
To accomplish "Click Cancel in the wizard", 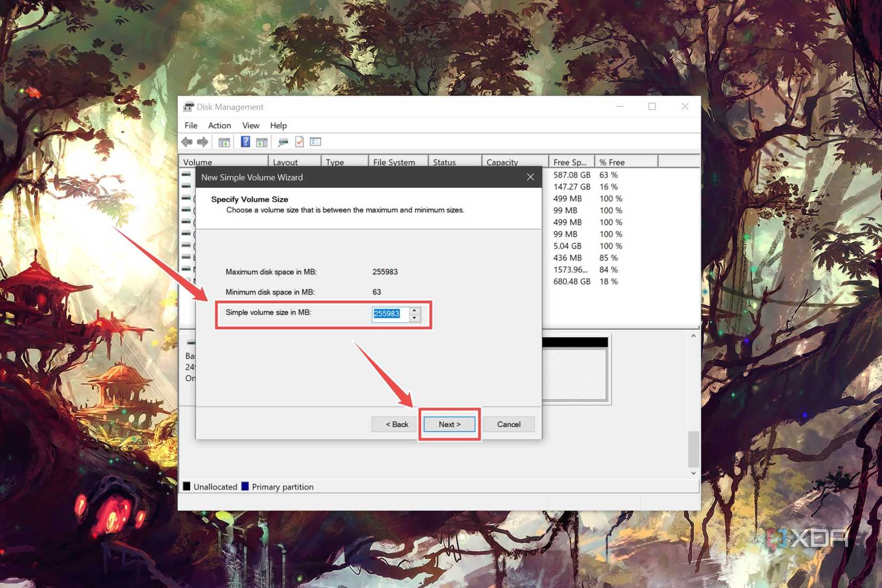I will coord(509,424).
